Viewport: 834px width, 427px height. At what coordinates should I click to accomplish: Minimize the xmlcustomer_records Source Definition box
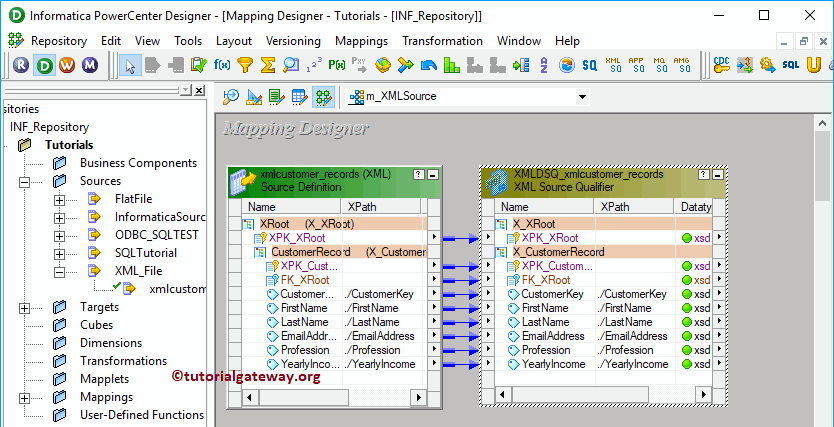point(432,174)
